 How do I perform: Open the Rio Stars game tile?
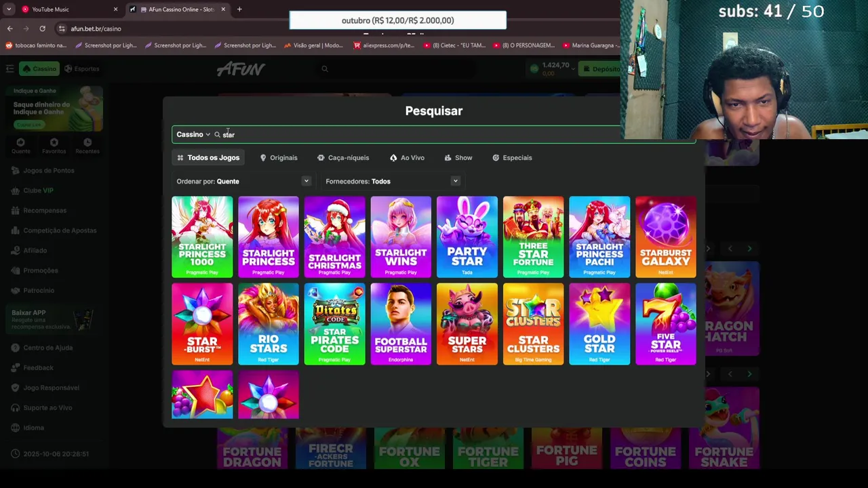pyautogui.click(x=269, y=324)
